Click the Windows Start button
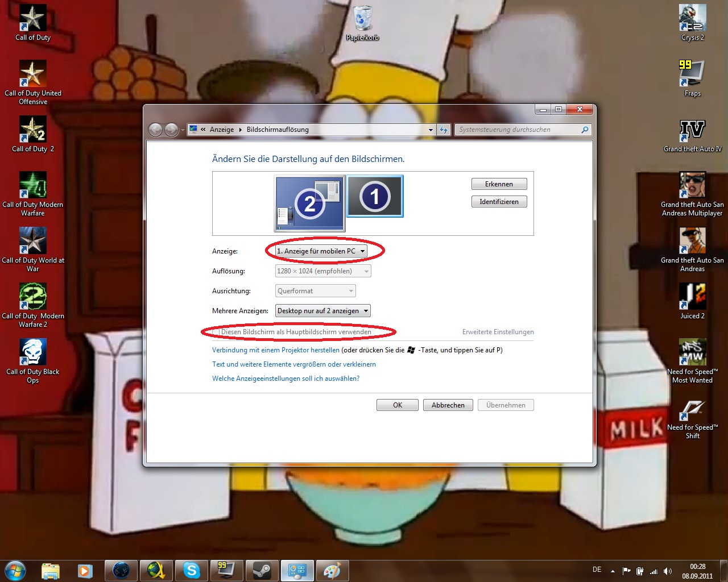 click(15, 570)
